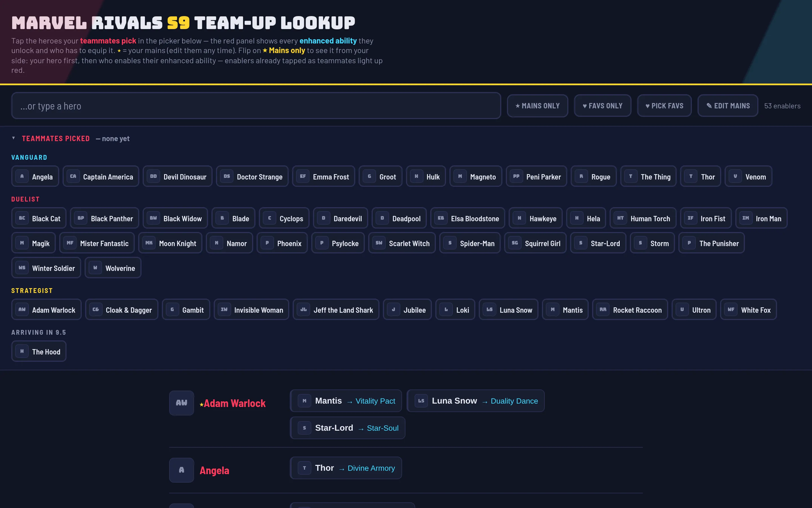The width and height of the screenshot is (812, 508).
Task: Click the BW icon for Black Widow
Action: pyautogui.click(x=153, y=218)
